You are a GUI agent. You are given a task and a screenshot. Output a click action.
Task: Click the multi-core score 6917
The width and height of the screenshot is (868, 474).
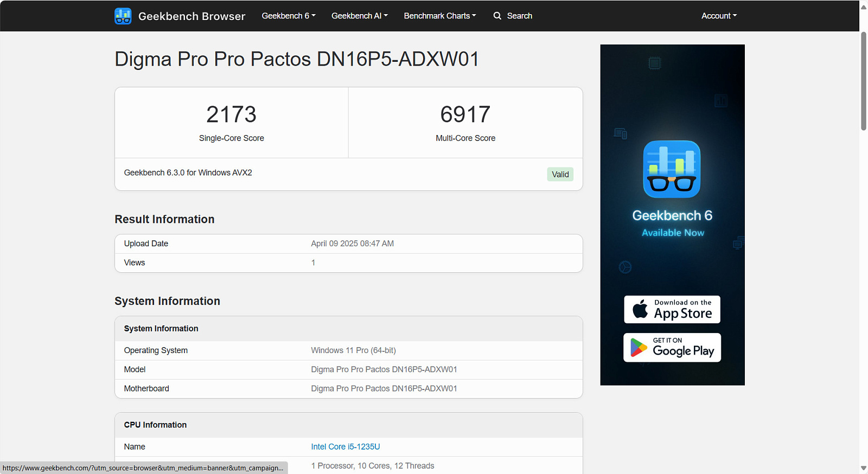pos(465,114)
